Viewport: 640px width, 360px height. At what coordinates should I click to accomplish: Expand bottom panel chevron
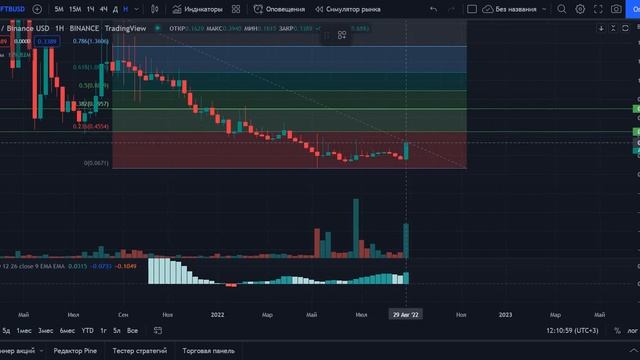click(633, 351)
